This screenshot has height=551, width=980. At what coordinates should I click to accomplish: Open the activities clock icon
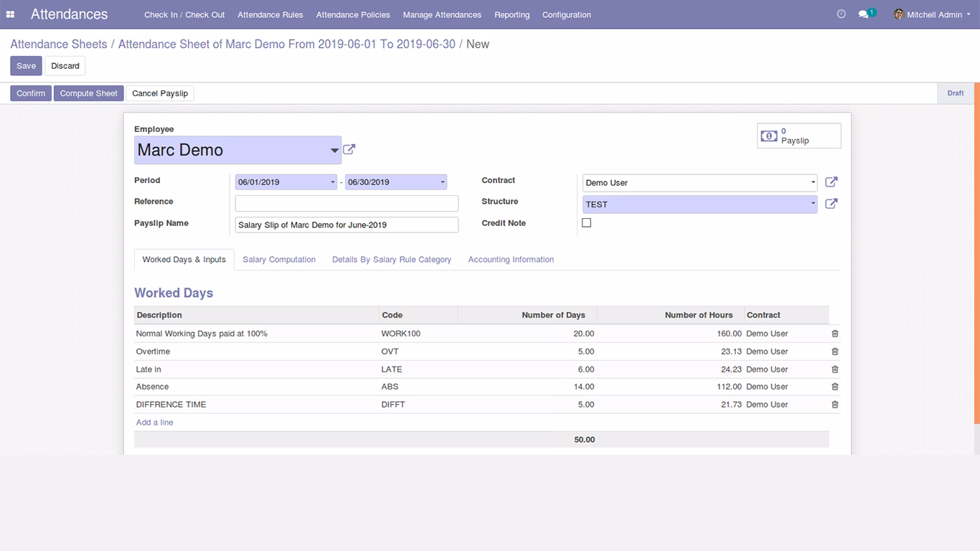coord(842,14)
